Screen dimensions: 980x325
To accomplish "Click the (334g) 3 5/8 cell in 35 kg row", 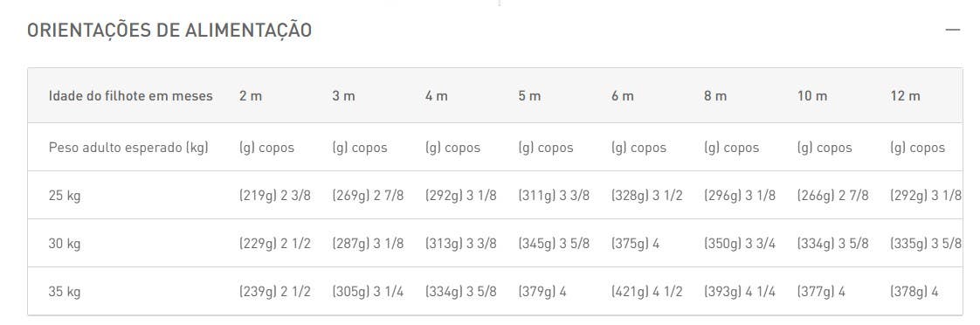I will point(460,293).
